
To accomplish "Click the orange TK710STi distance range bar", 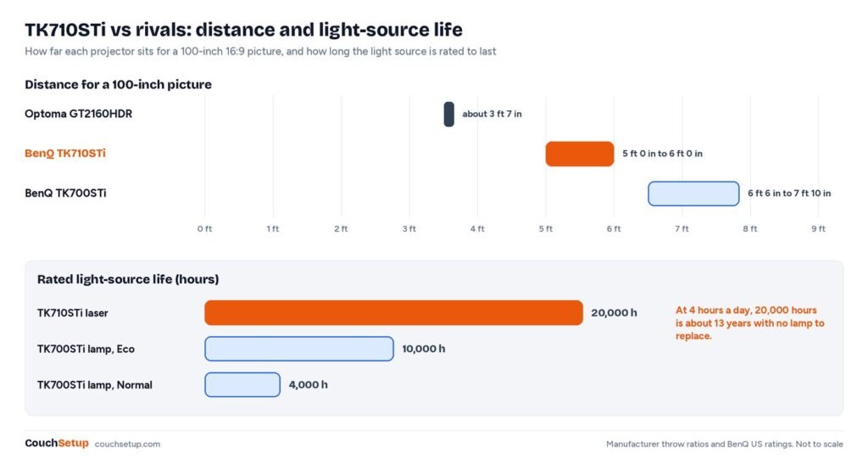I will (580, 154).
